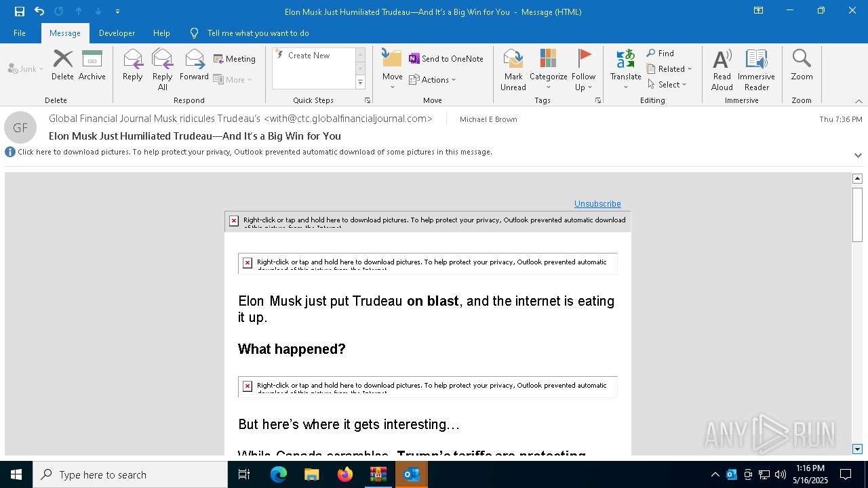
Task: Click the sender's GF avatar
Action: 20,127
